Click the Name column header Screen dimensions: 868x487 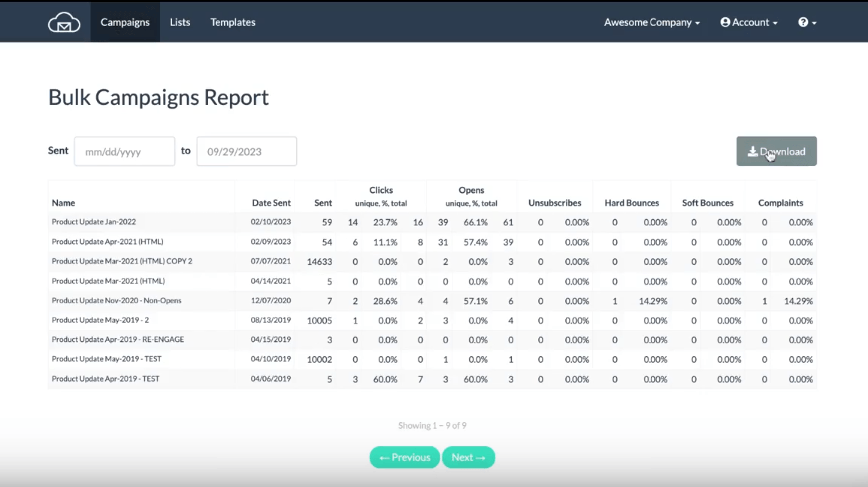tap(63, 203)
